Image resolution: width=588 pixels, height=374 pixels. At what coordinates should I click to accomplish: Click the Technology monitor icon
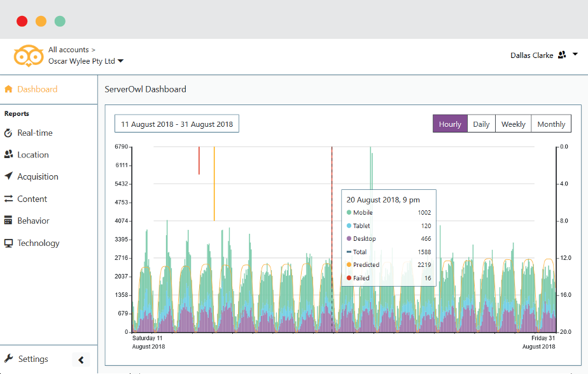coord(9,243)
